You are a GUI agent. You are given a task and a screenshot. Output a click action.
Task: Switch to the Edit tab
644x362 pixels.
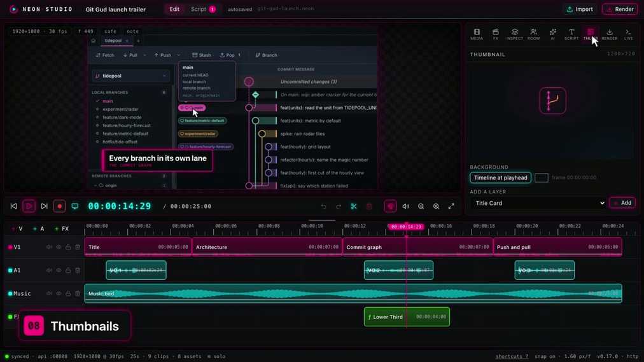(174, 9)
